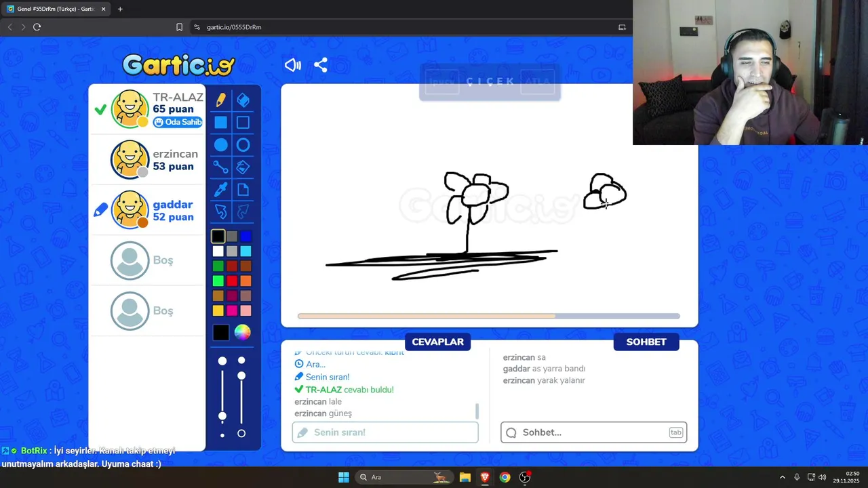The image size is (868, 488).
Task: Click the Atla skip button
Action: 538,82
